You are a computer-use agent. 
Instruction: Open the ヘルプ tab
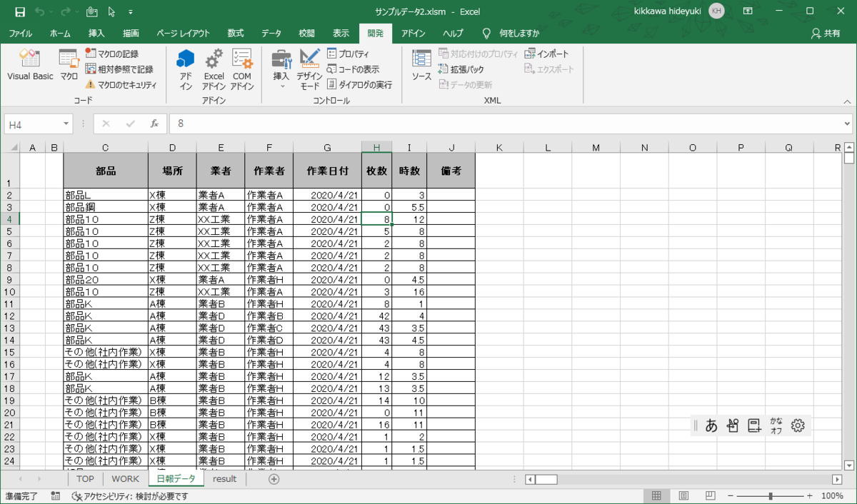pyautogui.click(x=453, y=34)
